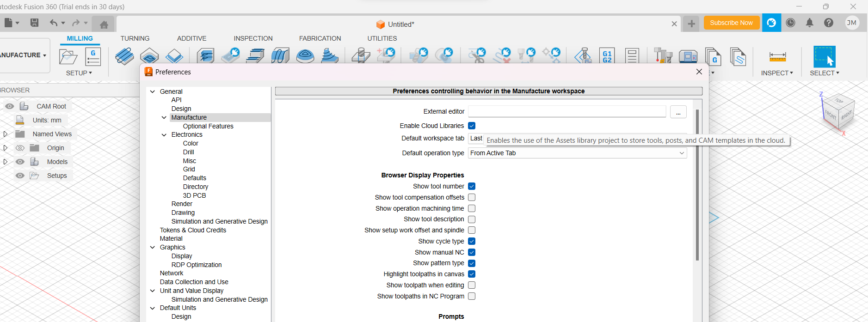Select the 2D Adaptive Clearing icon

pos(124,56)
